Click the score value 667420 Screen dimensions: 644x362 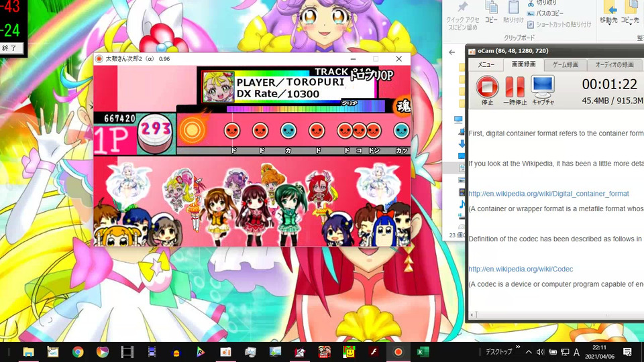pos(119,118)
